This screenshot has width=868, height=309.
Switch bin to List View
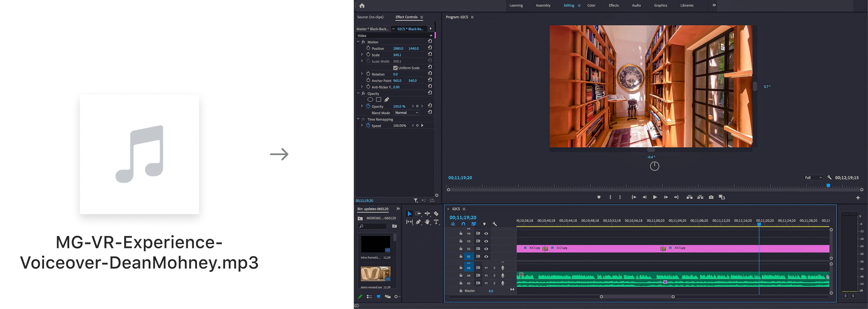(x=369, y=297)
